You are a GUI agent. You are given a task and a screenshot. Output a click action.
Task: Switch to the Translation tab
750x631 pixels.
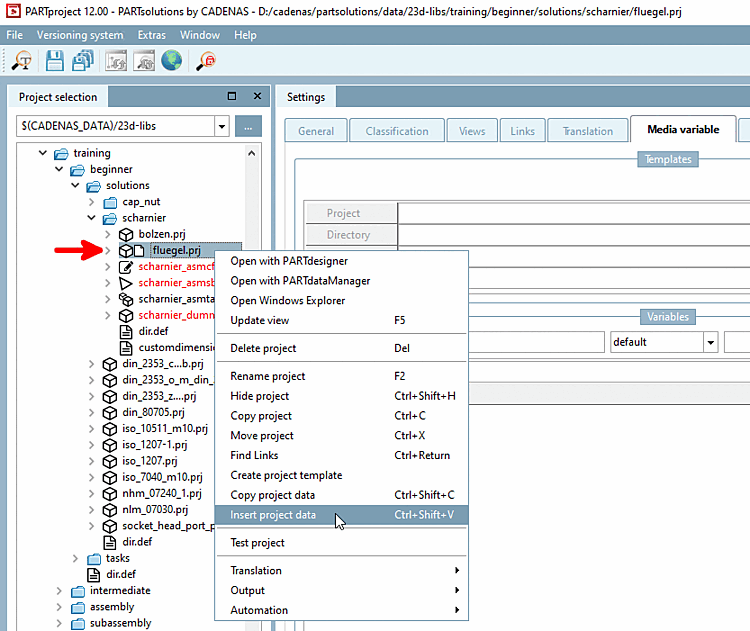[588, 131]
